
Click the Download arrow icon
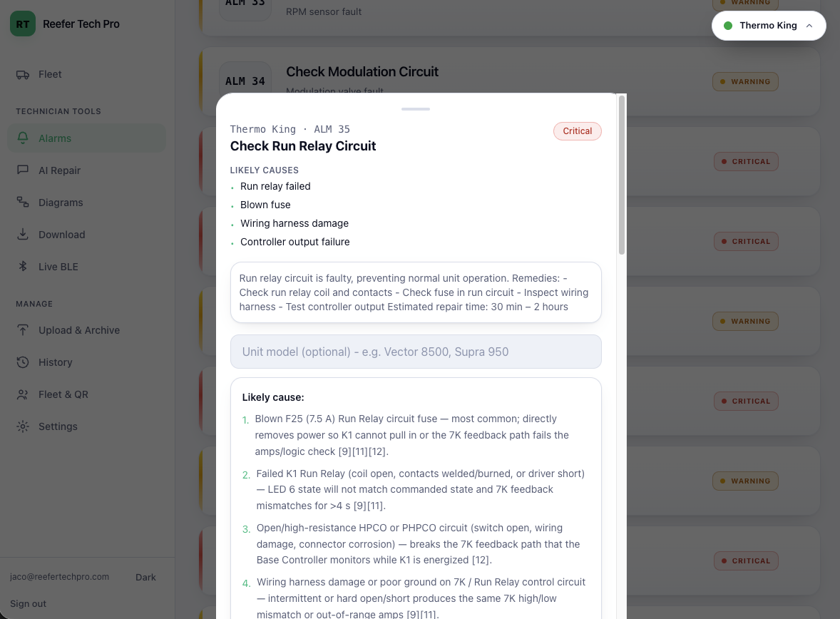click(x=23, y=234)
